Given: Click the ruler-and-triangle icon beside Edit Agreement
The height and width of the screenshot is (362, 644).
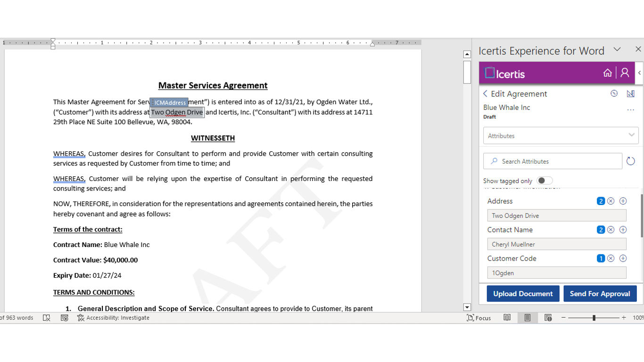Looking at the screenshot, I should point(630,94).
